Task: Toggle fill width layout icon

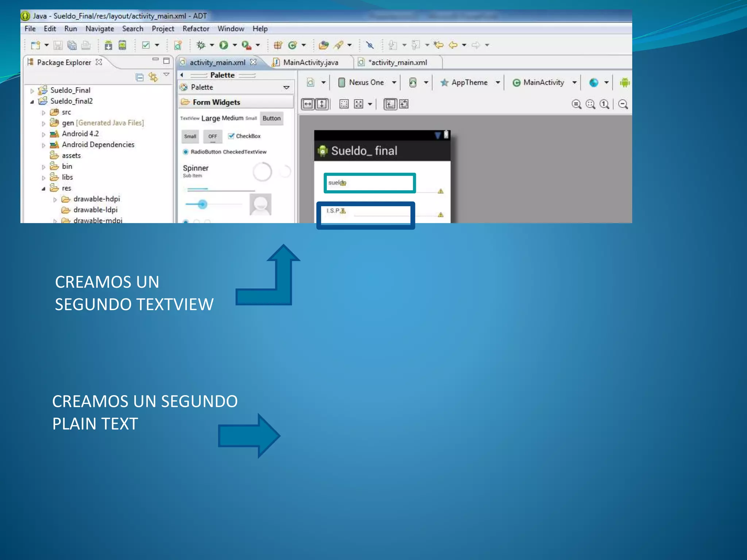Action: click(308, 104)
